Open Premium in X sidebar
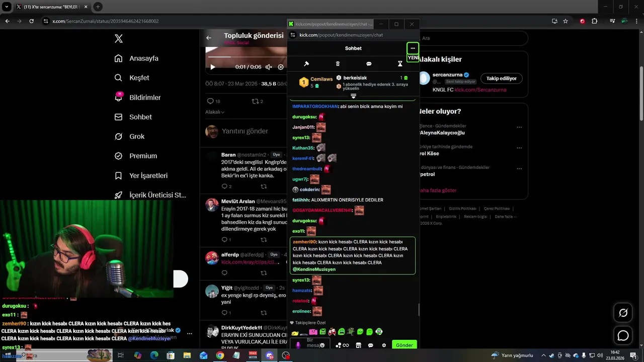This screenshot has width=644, height=362. click(x=136, y=156)
